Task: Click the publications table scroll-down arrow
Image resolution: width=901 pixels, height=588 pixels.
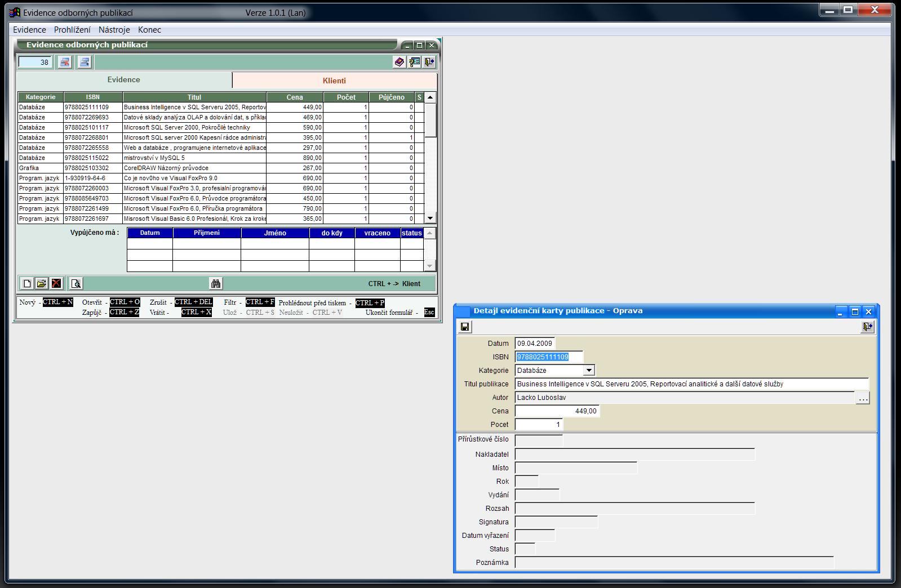Action: 430,218
